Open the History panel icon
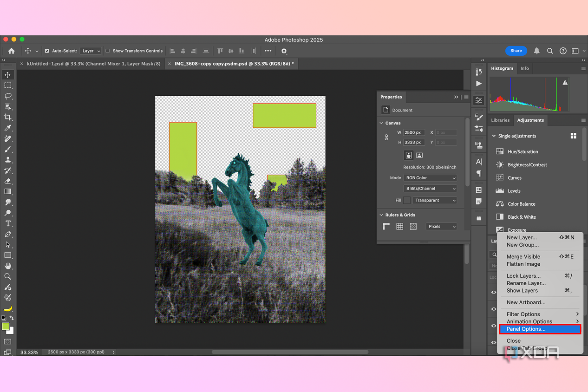588x392 pixels. pos(479,72)
